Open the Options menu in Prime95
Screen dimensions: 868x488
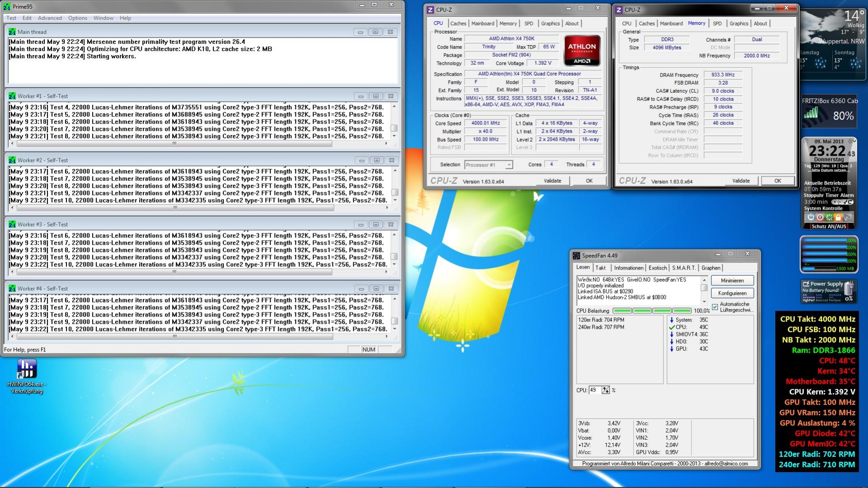click(78, 18)
